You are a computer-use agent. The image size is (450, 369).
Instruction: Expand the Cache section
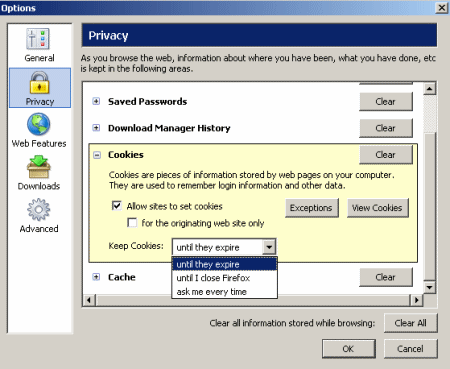click(96, 277)
